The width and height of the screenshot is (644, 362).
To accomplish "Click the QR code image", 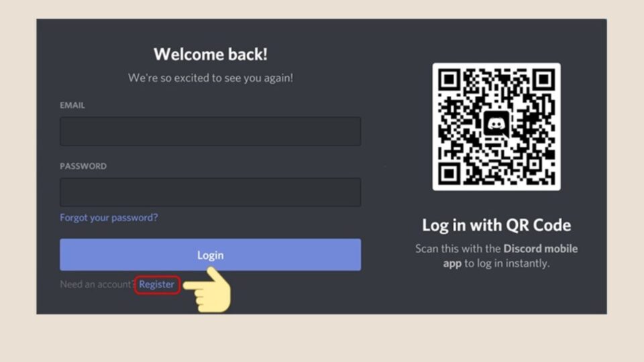I will [496, 127].
